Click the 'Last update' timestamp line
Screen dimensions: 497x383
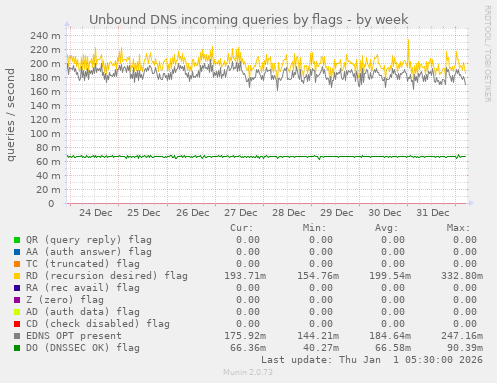tap(372, 360)
